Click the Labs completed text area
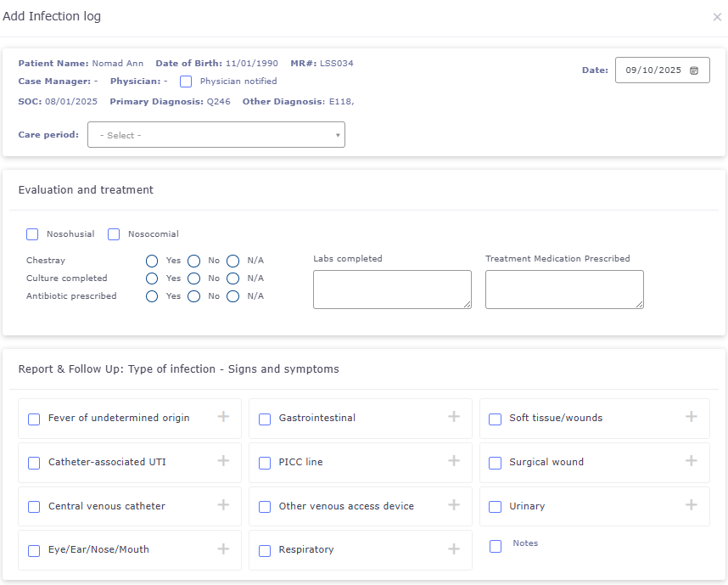728x585 pixels. coord(392,290)
